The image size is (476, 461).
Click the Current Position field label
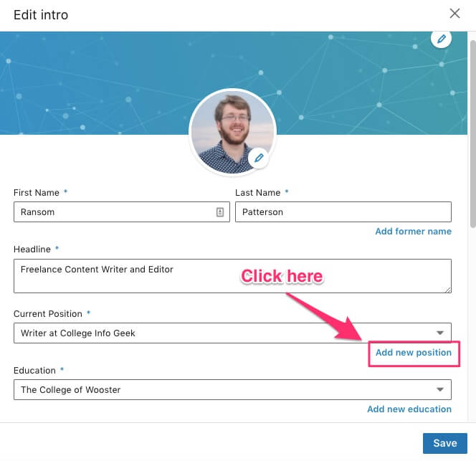pyautogui.click(x=47, y=314)
